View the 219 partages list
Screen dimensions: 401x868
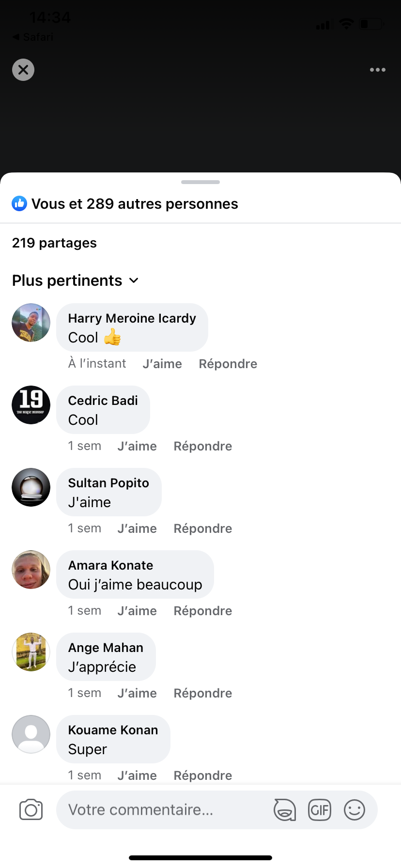point(54,243)
